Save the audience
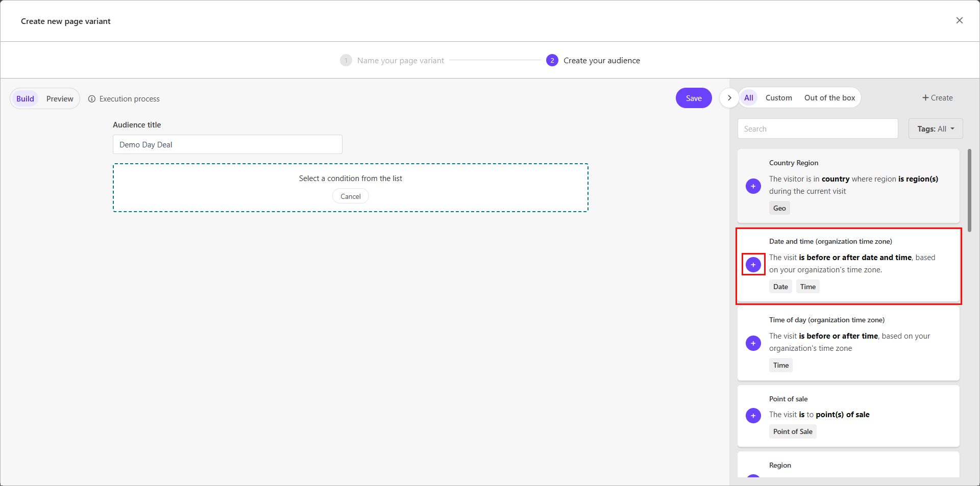 pos(693,98)
